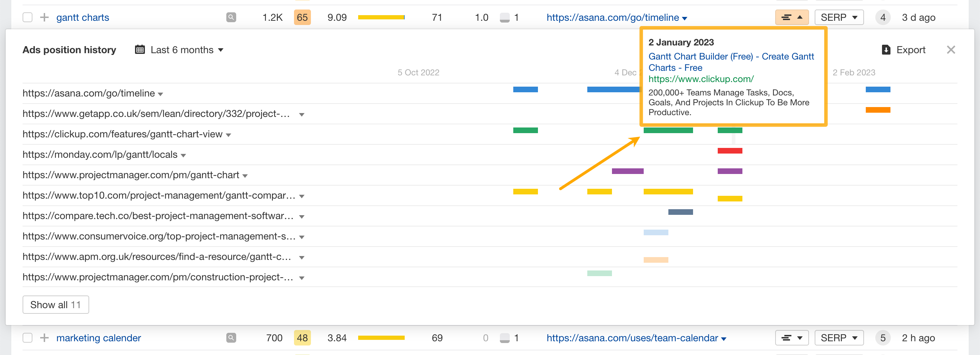Click the consumervoice.org URL text
The image size is (980, 355).
point(159,236)
